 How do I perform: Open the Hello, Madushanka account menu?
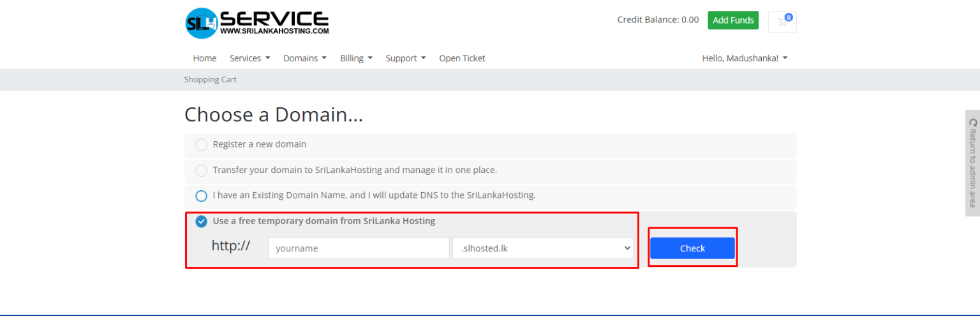pyautogui.click(x=744, y=58)
